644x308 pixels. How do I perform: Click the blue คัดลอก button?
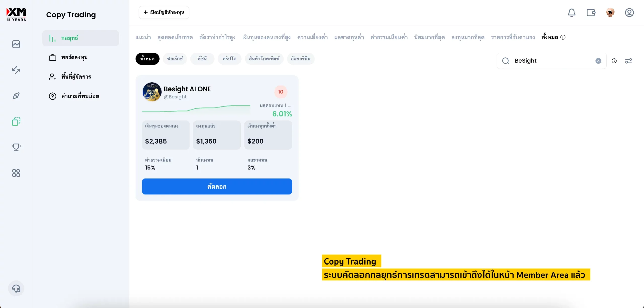(217, 187)
